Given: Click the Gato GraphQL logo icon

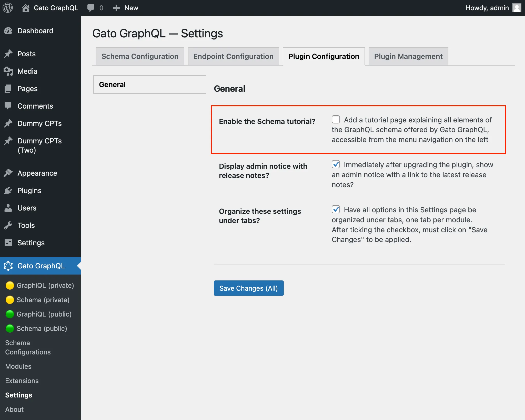Looking at the screenshot, I should pyautogui.click(x=8, y=266).
